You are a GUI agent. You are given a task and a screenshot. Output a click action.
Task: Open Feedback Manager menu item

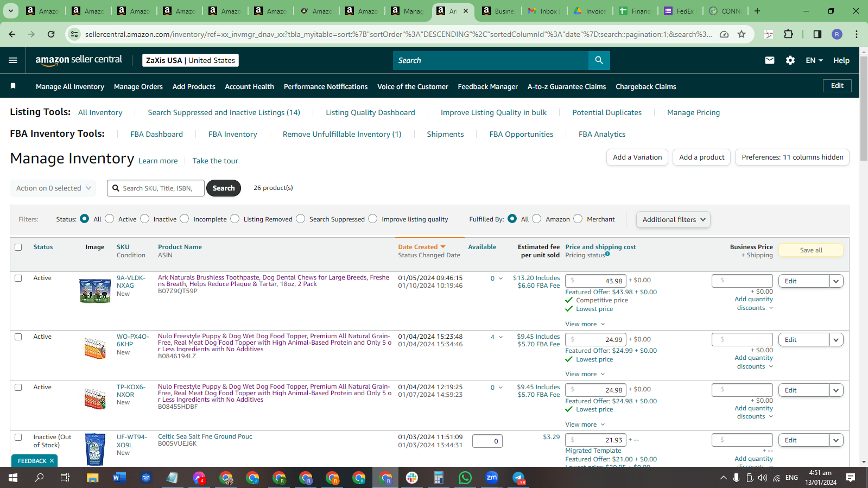click(487, 86)
